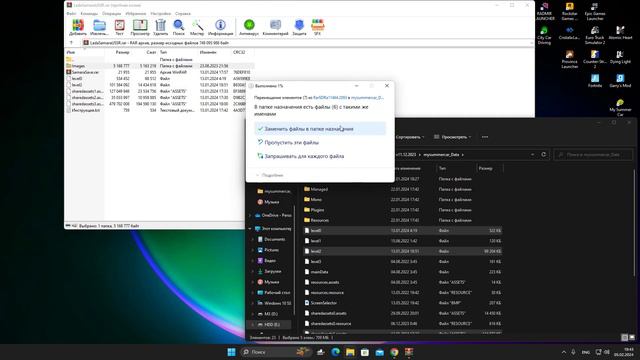The height and width of the screenshot is (360, 640).
Task: Open the Команды menu in WinRAR
Action: coord(89,13)
